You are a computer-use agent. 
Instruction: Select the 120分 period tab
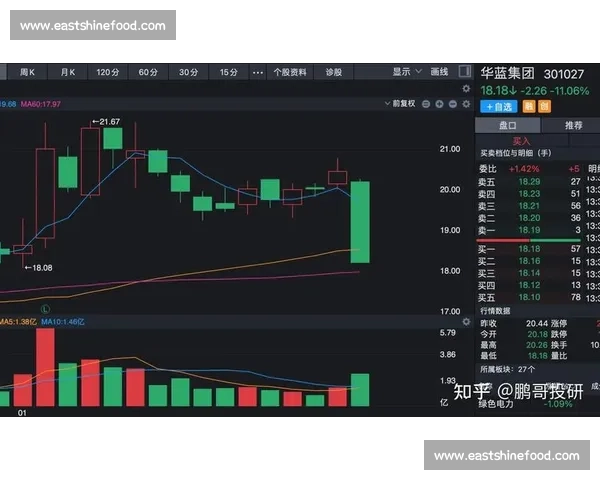(108, 72)
